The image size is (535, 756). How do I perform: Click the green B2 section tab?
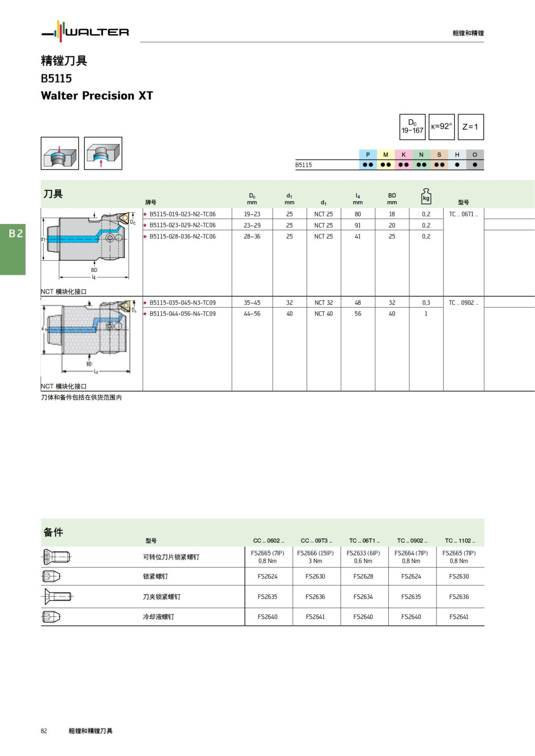(12, 249)
